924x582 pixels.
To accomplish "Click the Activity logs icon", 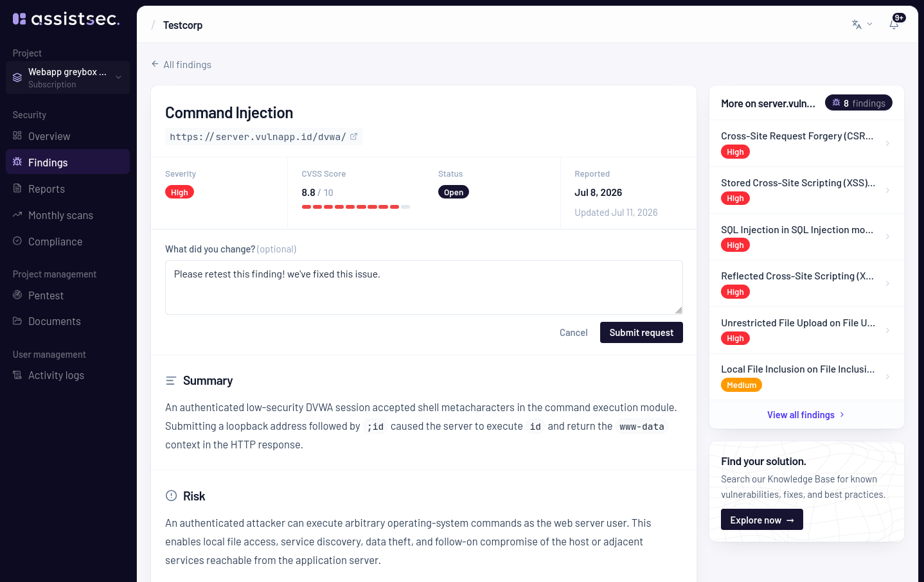I will click(x=17, y=375).
